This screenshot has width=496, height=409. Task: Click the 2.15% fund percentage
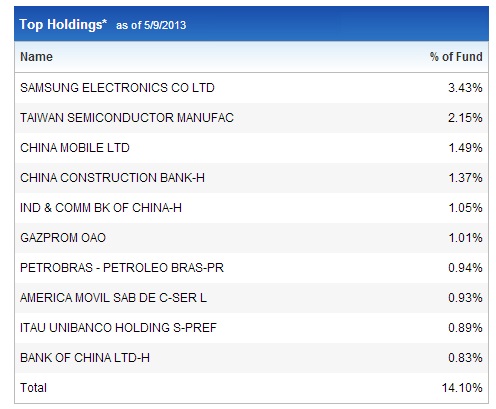tap(465, 118)
